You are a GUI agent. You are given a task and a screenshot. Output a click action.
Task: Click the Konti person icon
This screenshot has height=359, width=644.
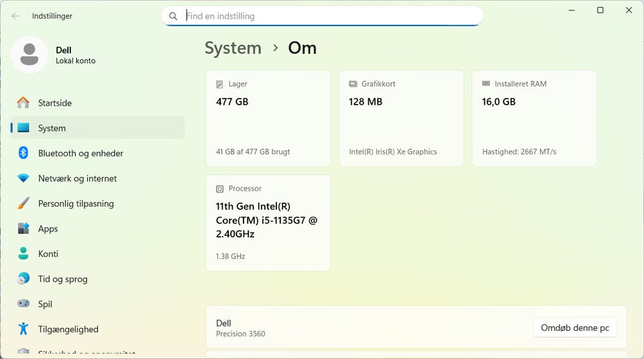tap(23, 254)
